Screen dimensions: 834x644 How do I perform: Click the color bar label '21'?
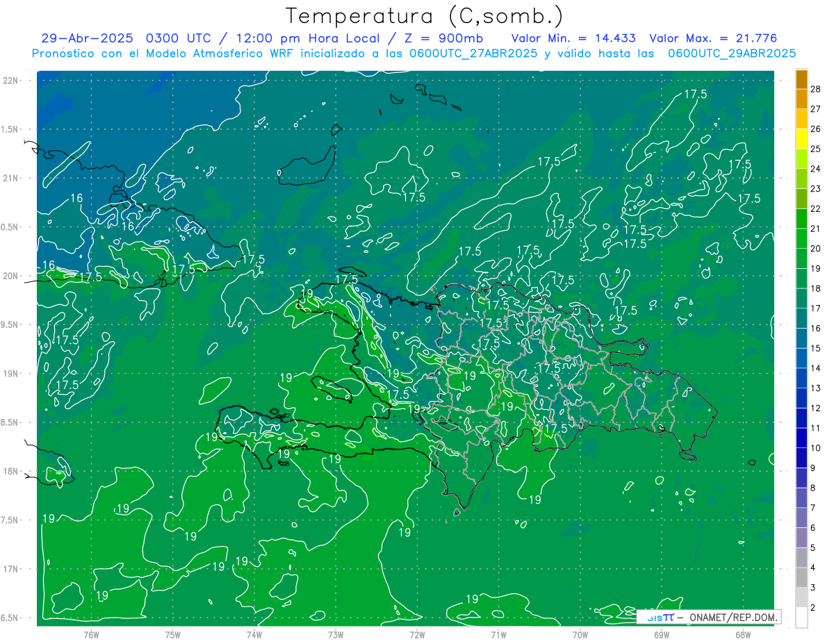(x=816, y=229)
